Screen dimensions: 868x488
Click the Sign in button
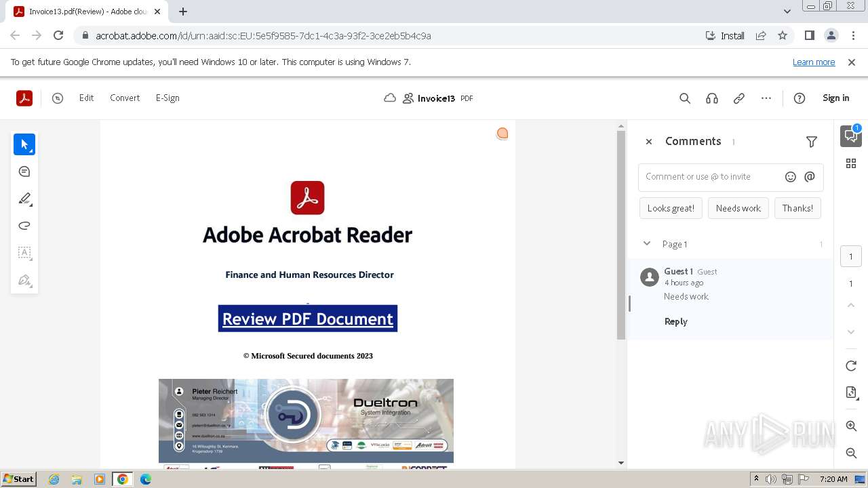[x=836, y=98]
